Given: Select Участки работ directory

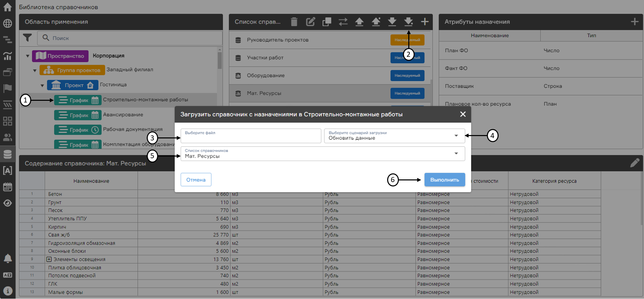Looking at the screenshot, I should click(265, 57).
